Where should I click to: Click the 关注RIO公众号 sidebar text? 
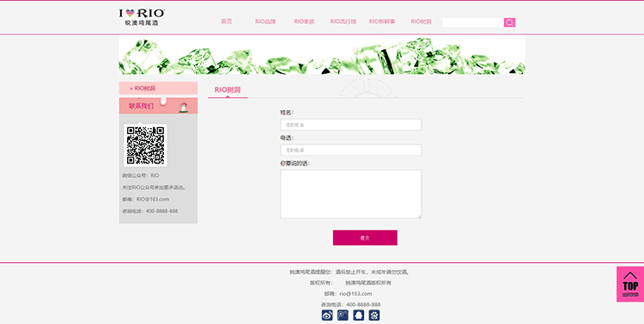pyautogui.click(x=154, y=187)
